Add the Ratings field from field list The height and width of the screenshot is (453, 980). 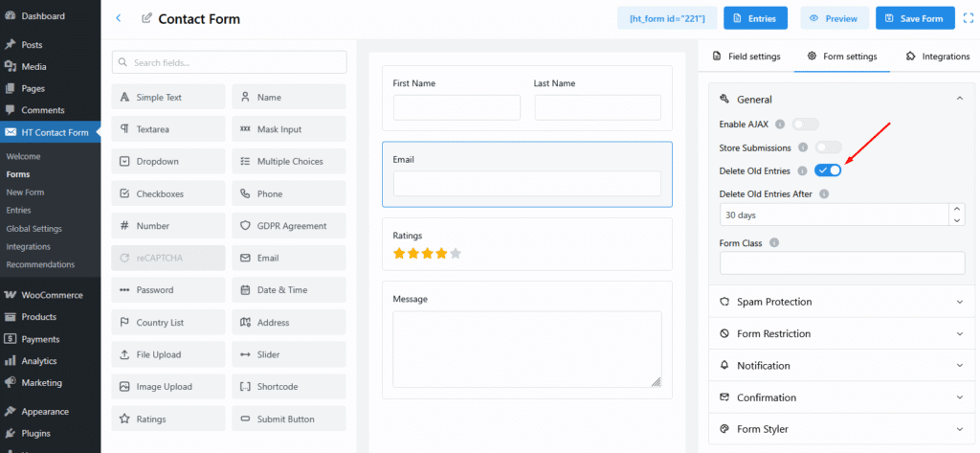[x=168, y=419]
